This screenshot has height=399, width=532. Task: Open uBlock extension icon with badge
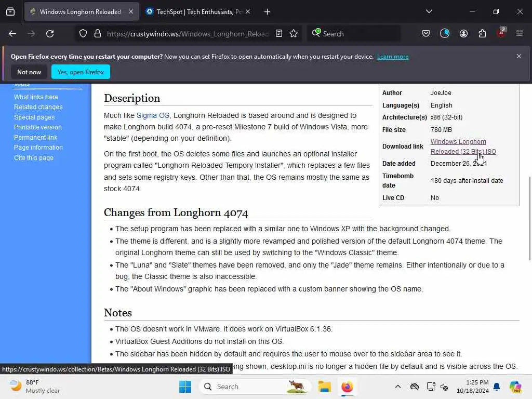(x=501, y=33)
